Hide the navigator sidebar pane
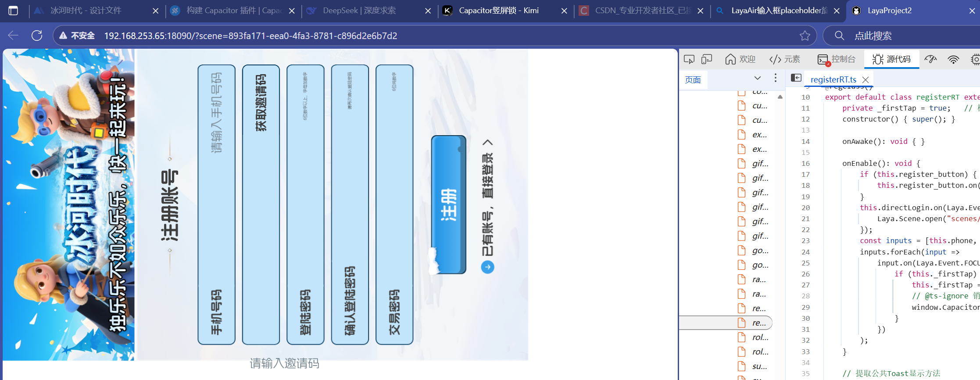The height and width of the screenshot is (380, 980). point(796,78)
